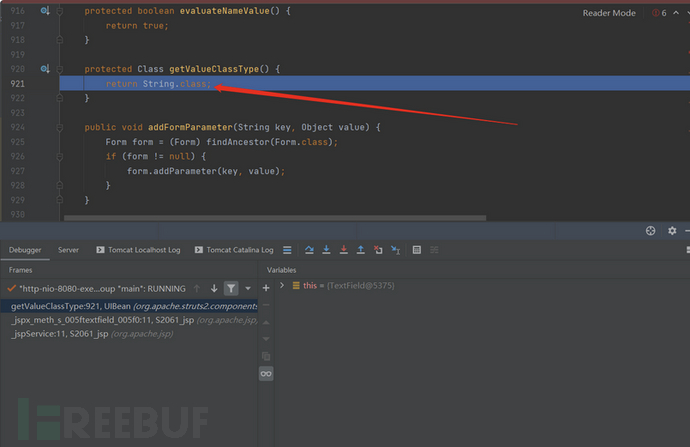Click override icon at line 920 gutter
This screenshot has height=447, width=690.
[44, 69]
